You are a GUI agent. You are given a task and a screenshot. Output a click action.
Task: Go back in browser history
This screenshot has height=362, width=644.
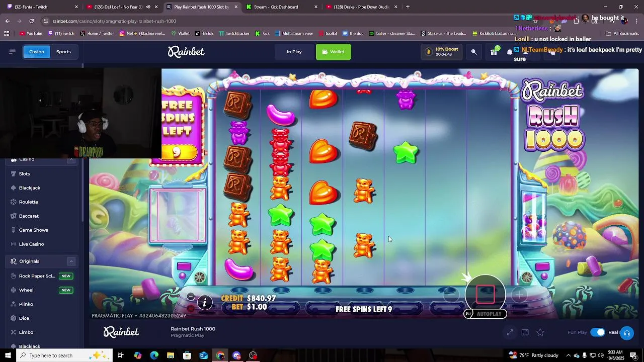(7, 21)
